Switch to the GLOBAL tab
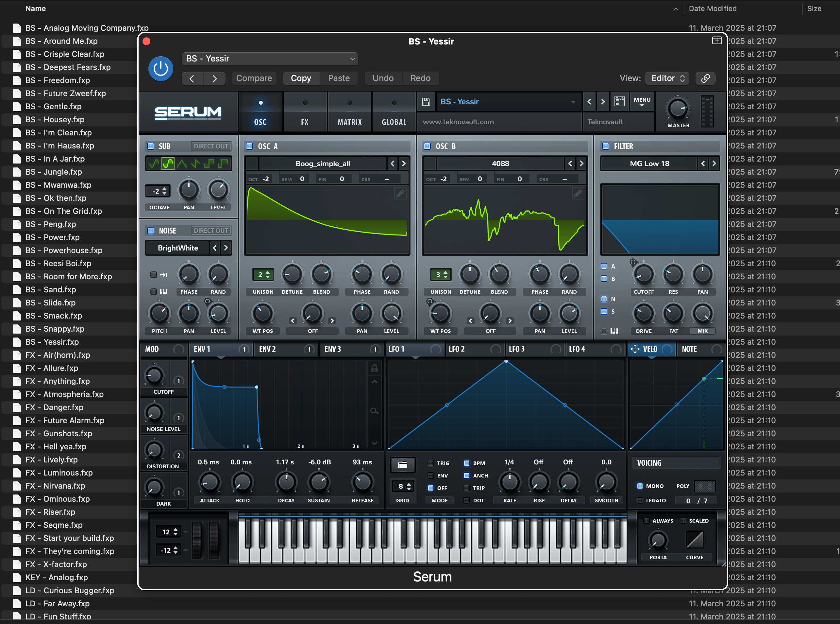This screenshot has height=624, width=840. tap(394, 112)
